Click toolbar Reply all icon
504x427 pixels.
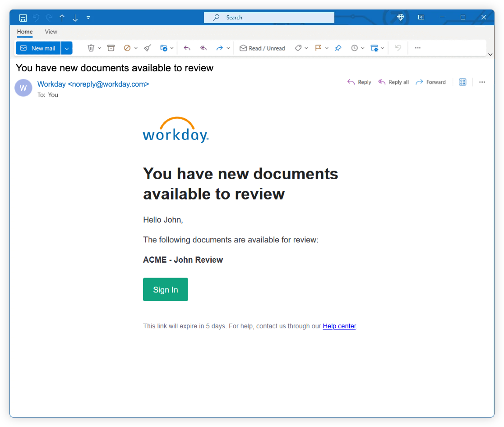203,48
